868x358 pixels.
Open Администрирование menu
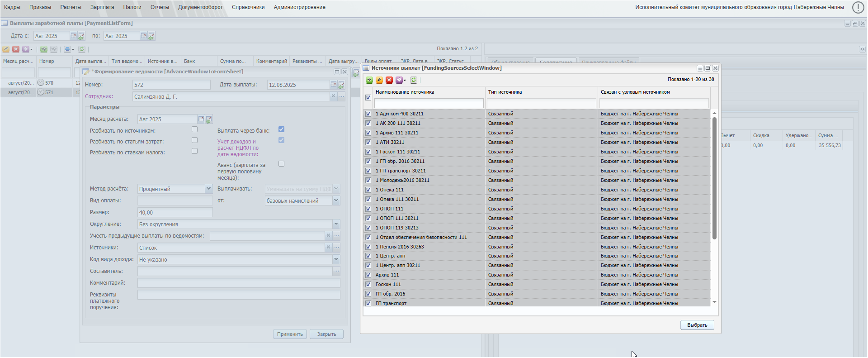tap(299, 7)
